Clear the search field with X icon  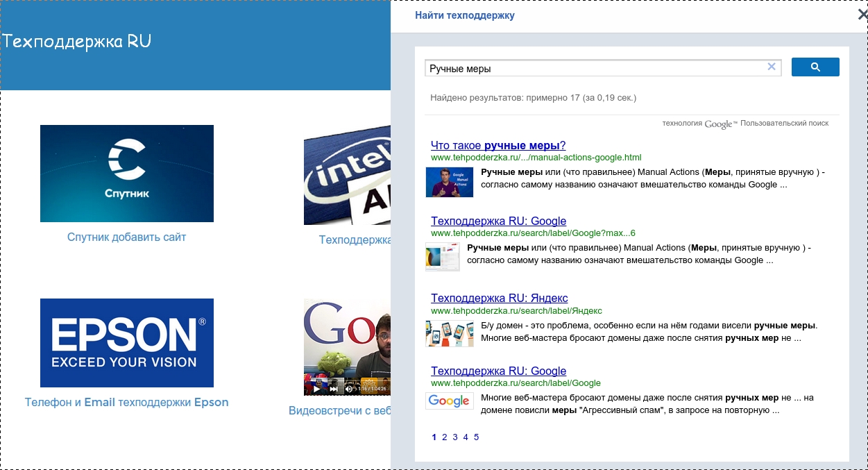pos(771,67)
